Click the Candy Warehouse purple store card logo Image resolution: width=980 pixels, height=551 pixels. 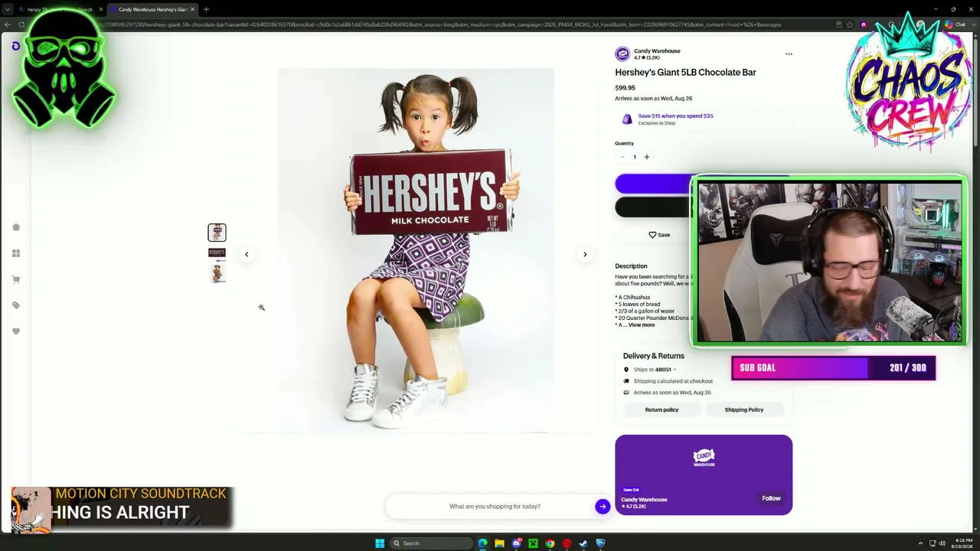704,458
